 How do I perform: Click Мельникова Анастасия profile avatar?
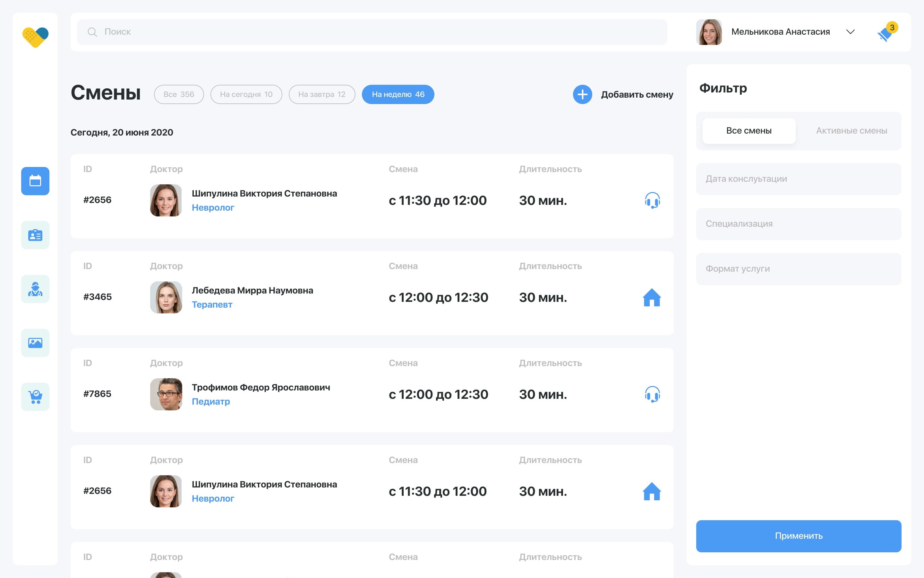(x=709, y=32)
